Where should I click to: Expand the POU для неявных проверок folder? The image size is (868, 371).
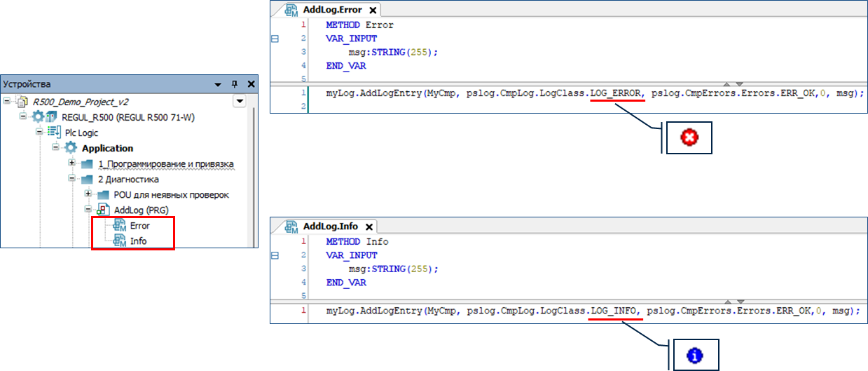88,194
